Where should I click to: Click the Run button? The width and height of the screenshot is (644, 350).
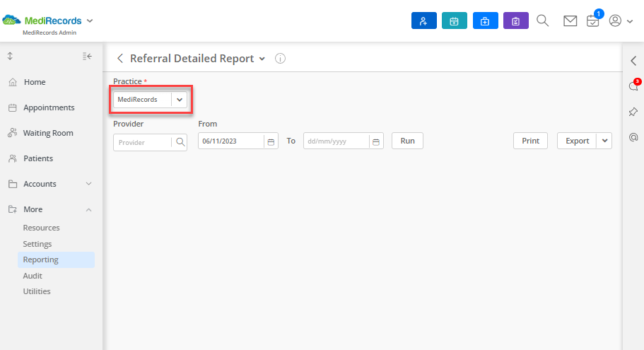pyautogui.click(x=407, y=141)
